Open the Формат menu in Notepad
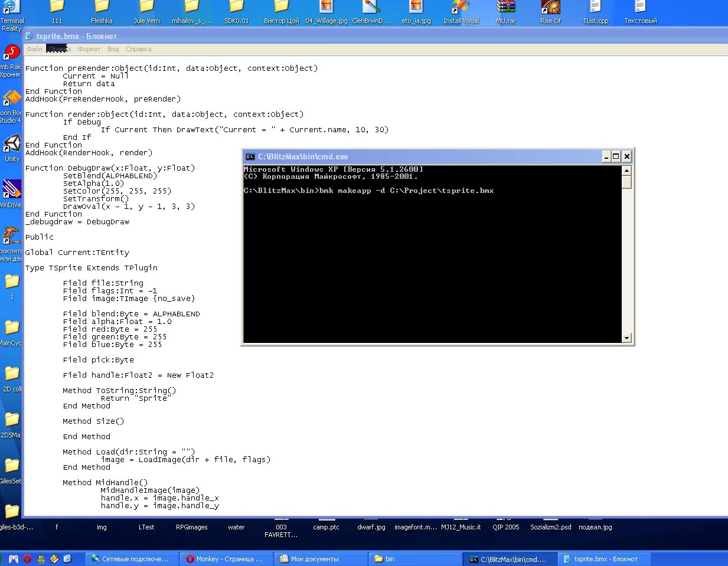The width and height of the screenshot is (728, 566). click(x=89, y=49)
